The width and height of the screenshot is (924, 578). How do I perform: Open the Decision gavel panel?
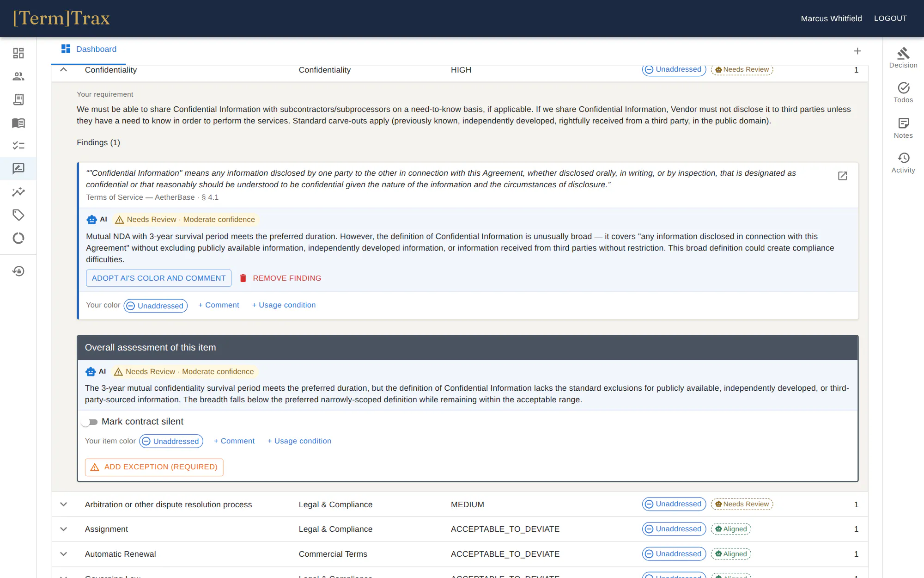(x=903, y=57)
